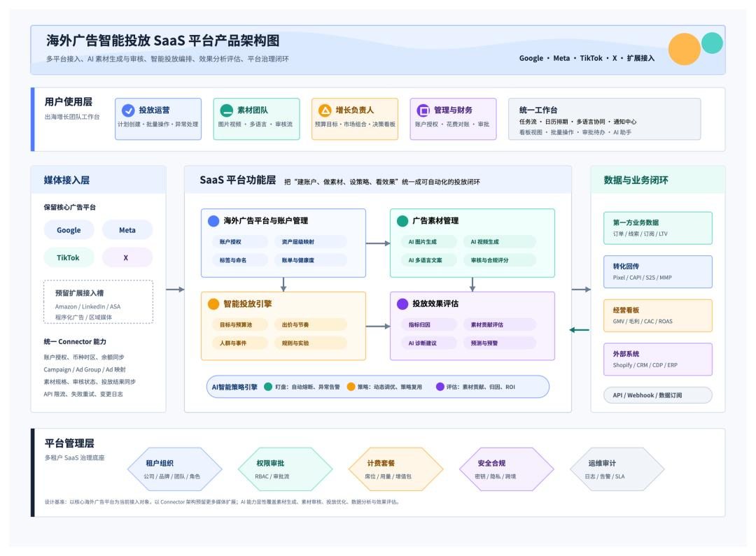Click the green dot beside 广告素材管理
The image size is (756, 556).
pos(402,221)
